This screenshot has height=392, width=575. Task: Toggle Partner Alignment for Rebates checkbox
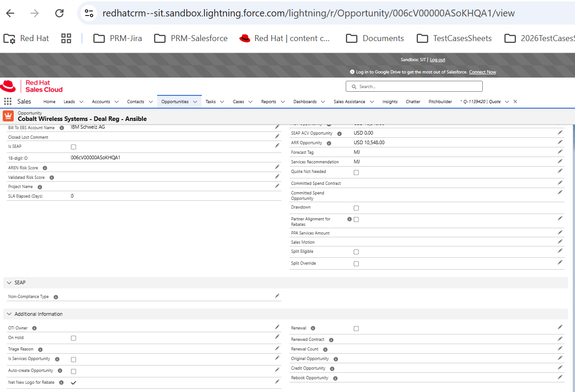pos(356,220)
